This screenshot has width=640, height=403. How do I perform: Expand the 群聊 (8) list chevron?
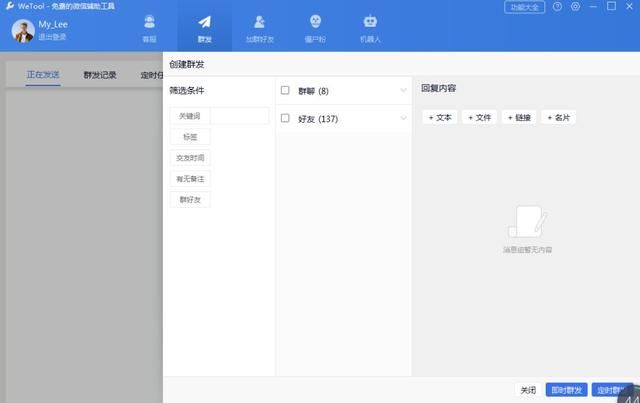click(403, 91)
